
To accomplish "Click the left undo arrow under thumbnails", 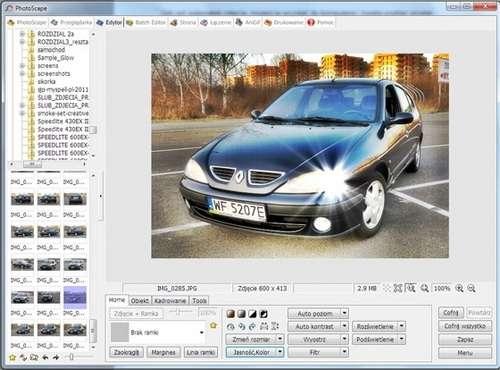I will (45, 357).
